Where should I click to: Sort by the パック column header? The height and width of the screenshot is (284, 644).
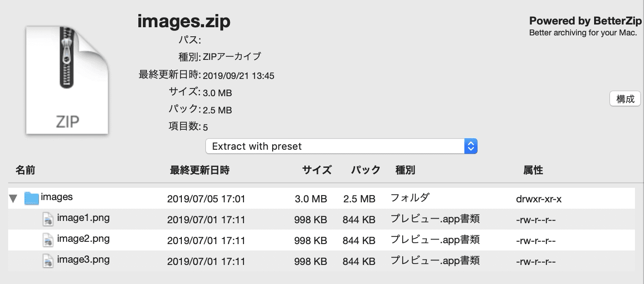click(366, 170)
